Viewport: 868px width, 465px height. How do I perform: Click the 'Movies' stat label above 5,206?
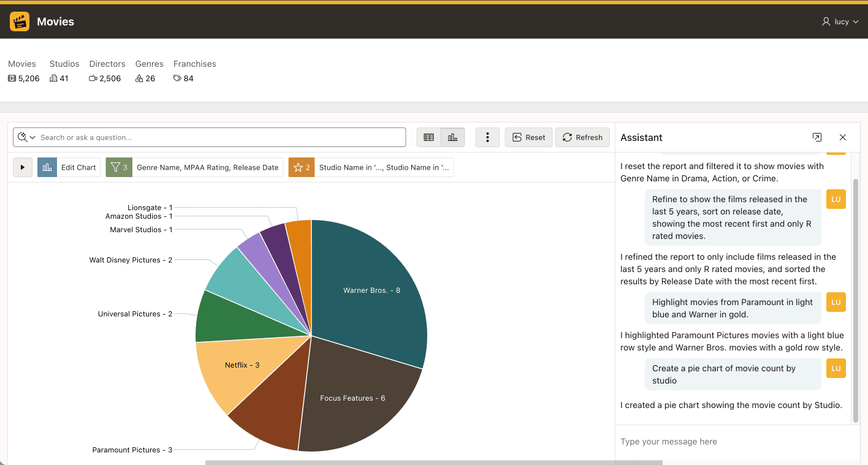tap(22, 64)
